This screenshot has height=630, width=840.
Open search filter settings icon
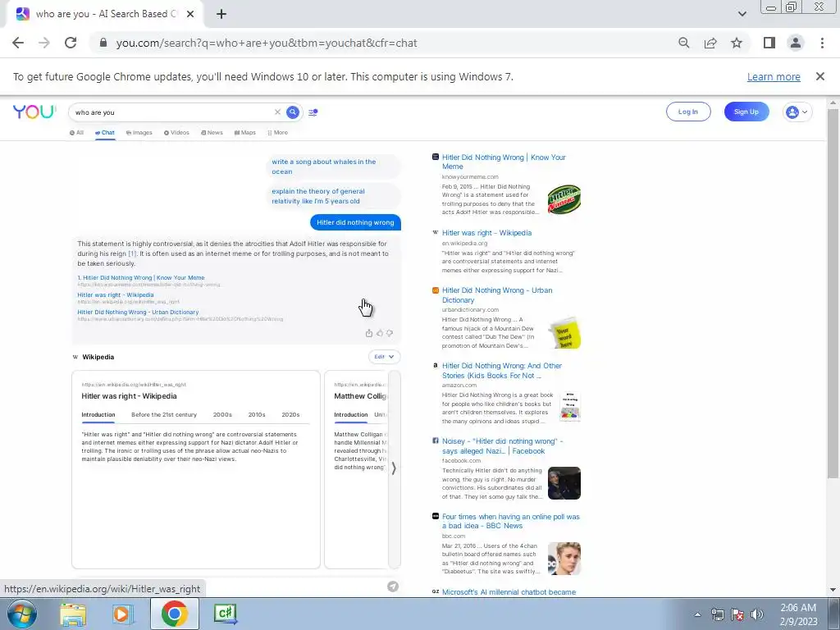click(x=313, y=112)
